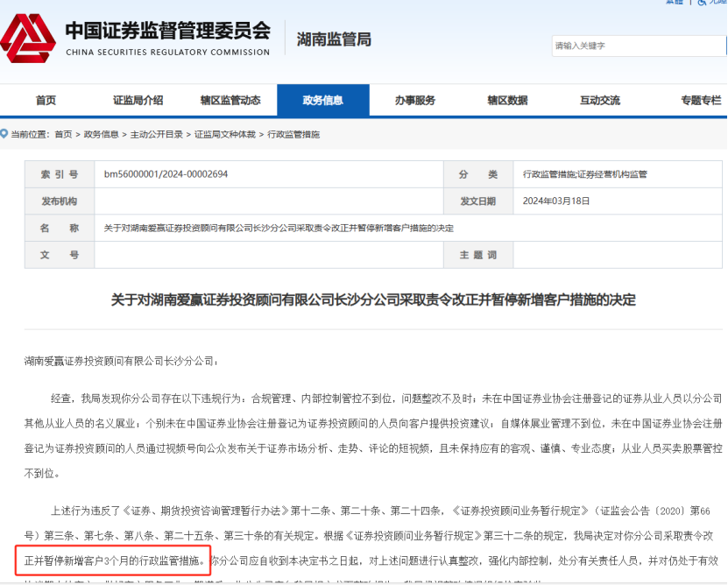The image size is (728, 585).
Task: Click the 发布机构 label cell
Action: coord(60,201)
